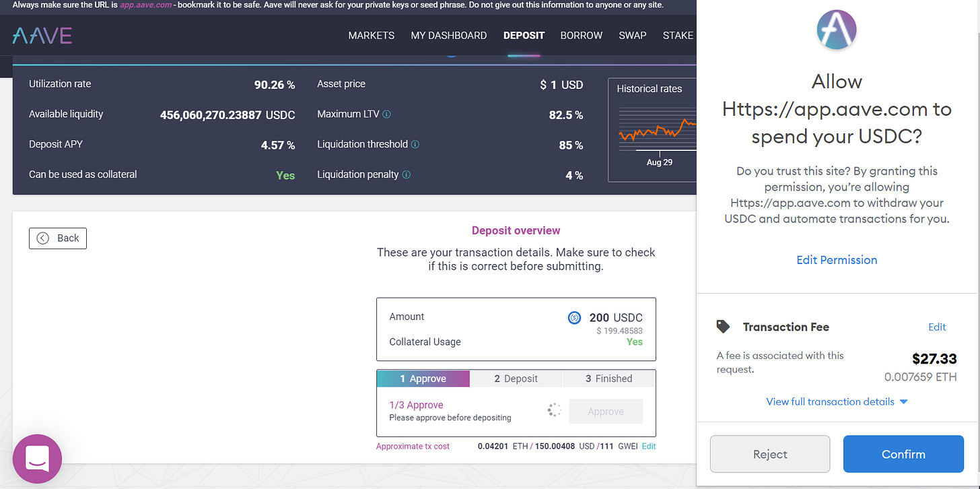Open the BORROW page
Viewport: 980px width, 489px height.
582,36
